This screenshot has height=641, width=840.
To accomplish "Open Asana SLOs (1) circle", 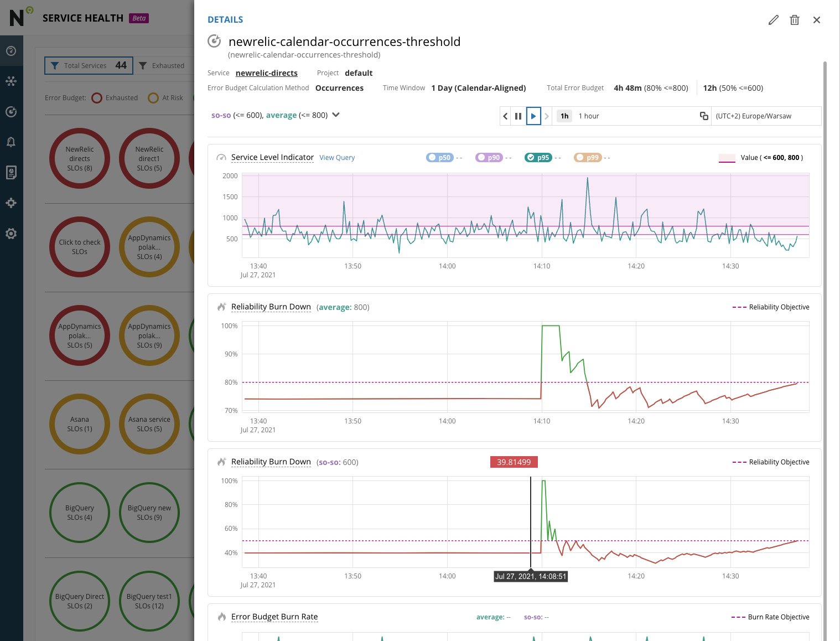I will [80, 424].
